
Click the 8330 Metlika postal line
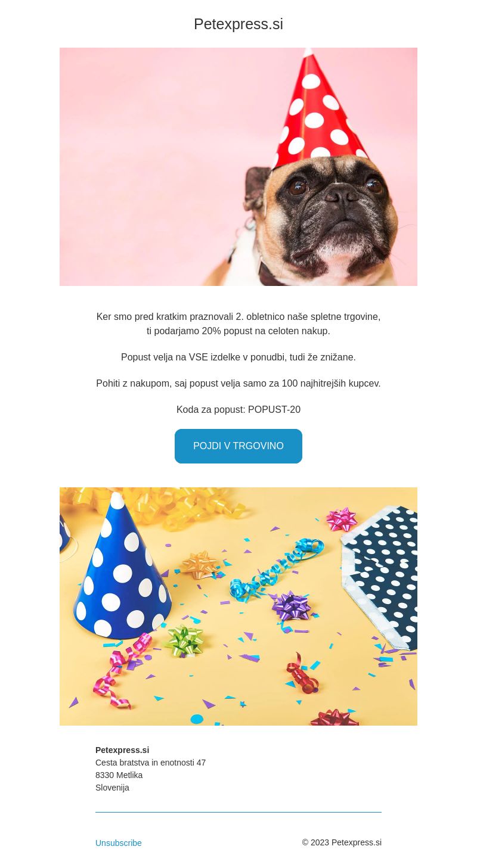pyautogui.click(x=119, y=775)
